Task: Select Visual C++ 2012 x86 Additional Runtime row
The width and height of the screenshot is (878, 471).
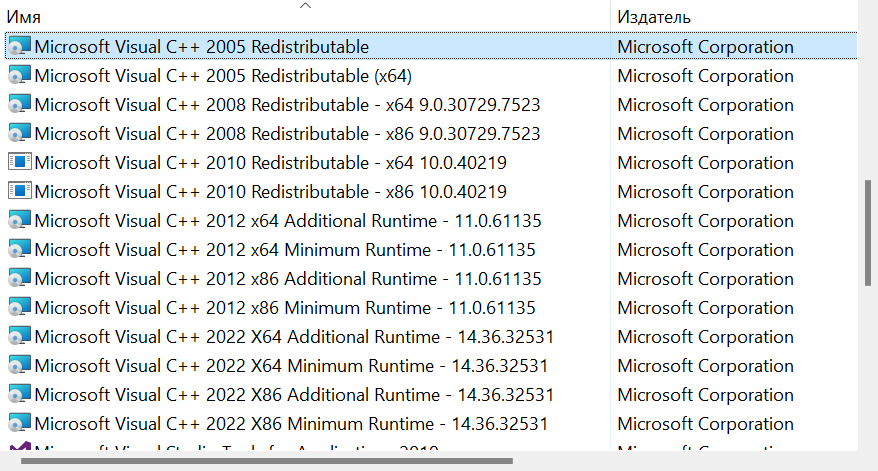Action: pyautogui.click(x=287, y=279)
